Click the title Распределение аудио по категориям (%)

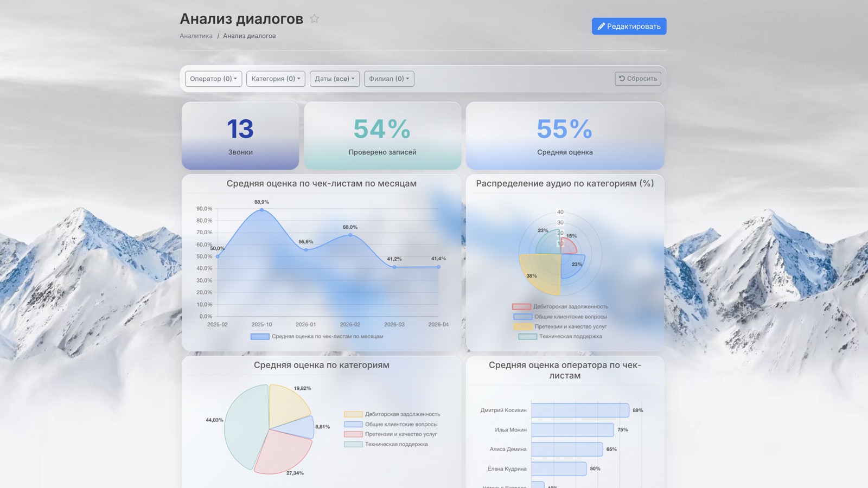point(565,183)
